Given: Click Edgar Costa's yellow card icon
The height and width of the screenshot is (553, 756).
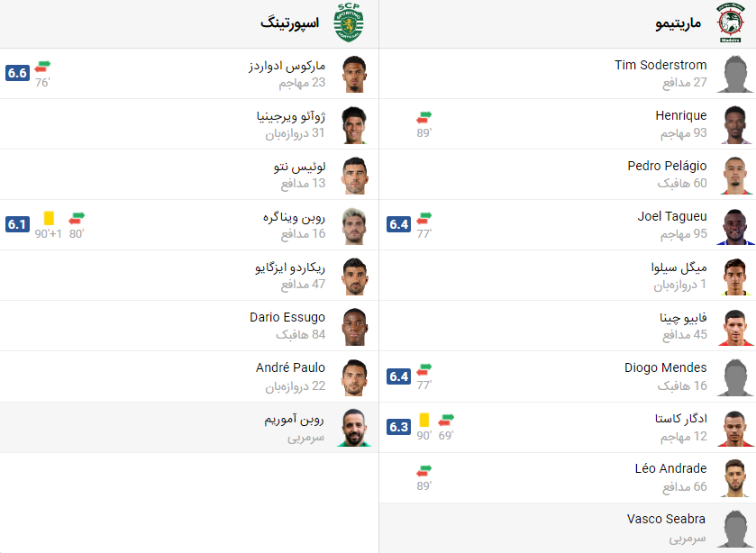Looking at the screenshot, I should [424, 420].
